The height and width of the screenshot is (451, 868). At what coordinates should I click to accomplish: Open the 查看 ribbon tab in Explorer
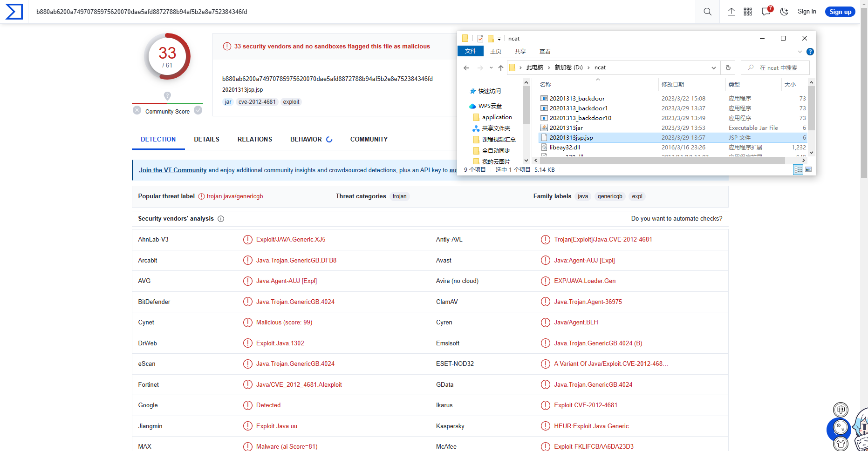point(545,51)
